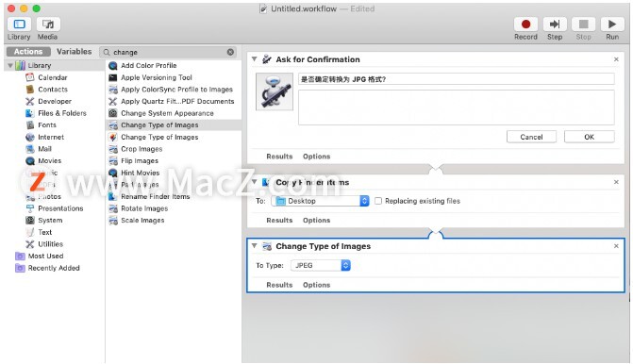Screen dimensions: 633x364
Task: Open the Most Used smart folder
Action: click(x=45, y=256)
